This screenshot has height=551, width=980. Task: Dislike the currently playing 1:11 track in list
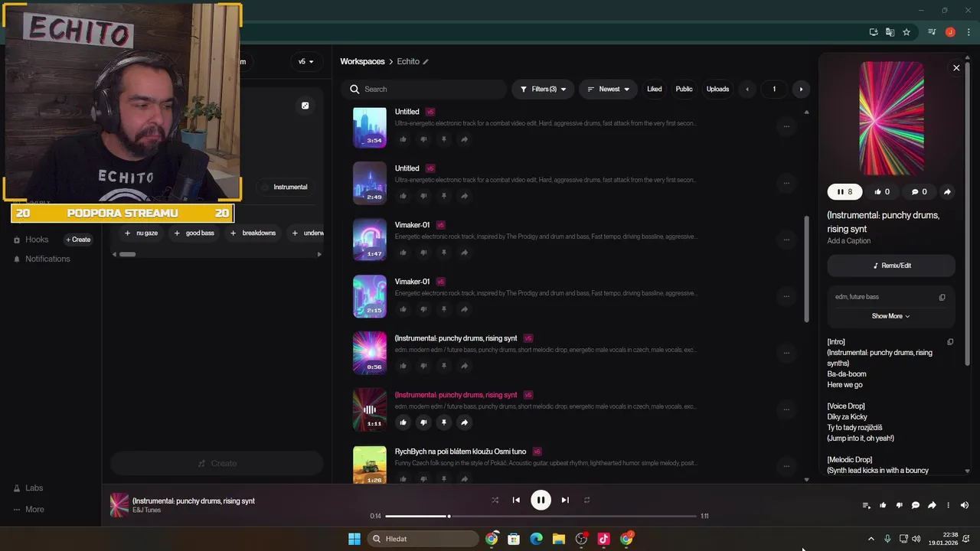tap(423, 422)
